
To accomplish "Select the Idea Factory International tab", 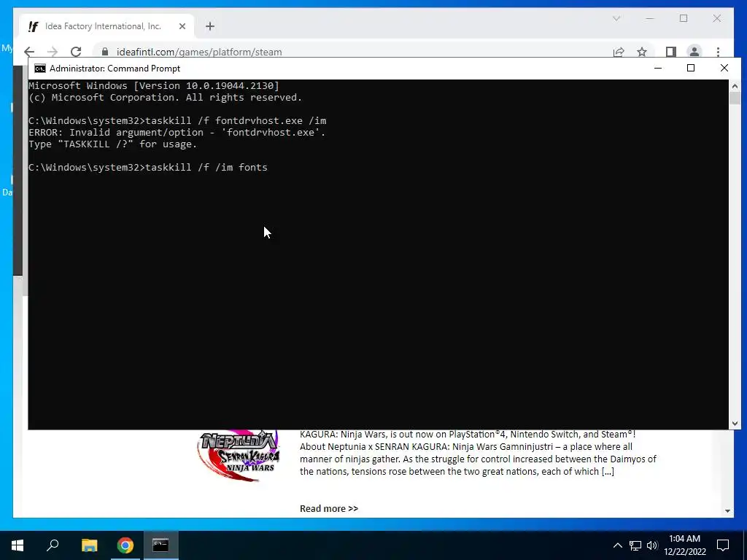I will pyautogui.click(x=107, y=27).
